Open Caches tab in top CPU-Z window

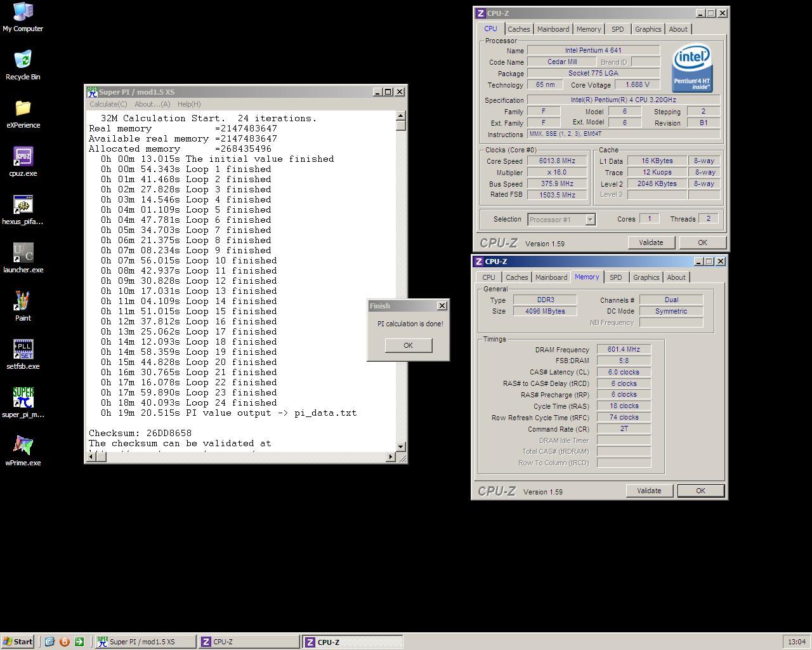tap(518, 29)
